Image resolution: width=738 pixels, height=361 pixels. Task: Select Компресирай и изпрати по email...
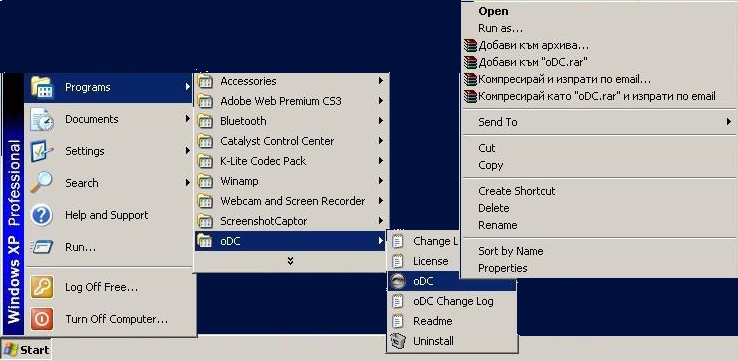(x=564, y=79)
